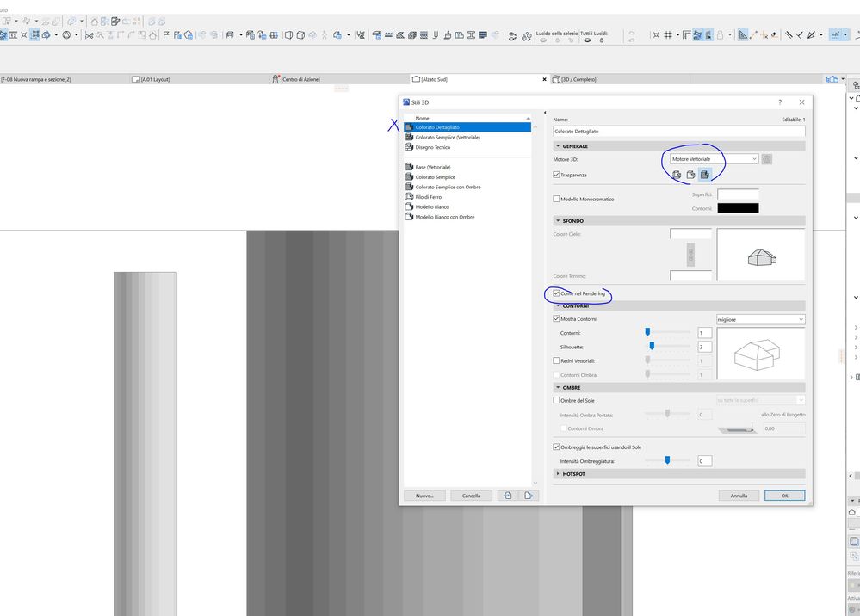Click the grid snap icon in toolbar
Screen dimensions: 860x616
(666, 35)
